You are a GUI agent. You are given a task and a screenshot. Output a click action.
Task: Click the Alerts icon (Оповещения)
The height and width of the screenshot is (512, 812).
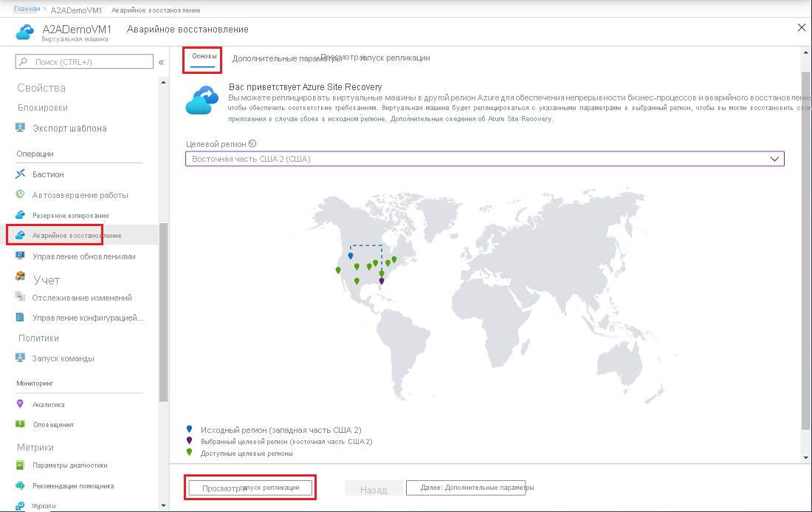[20, 424]
